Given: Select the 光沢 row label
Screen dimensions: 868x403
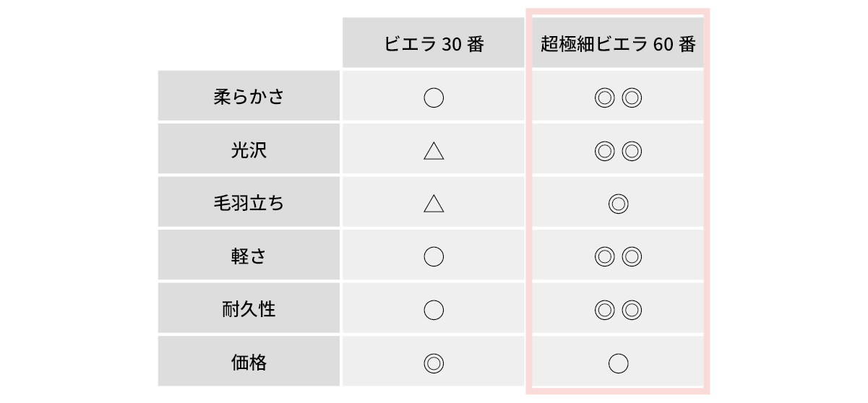Looking at the screenshot, I should [x=249, y=150].
